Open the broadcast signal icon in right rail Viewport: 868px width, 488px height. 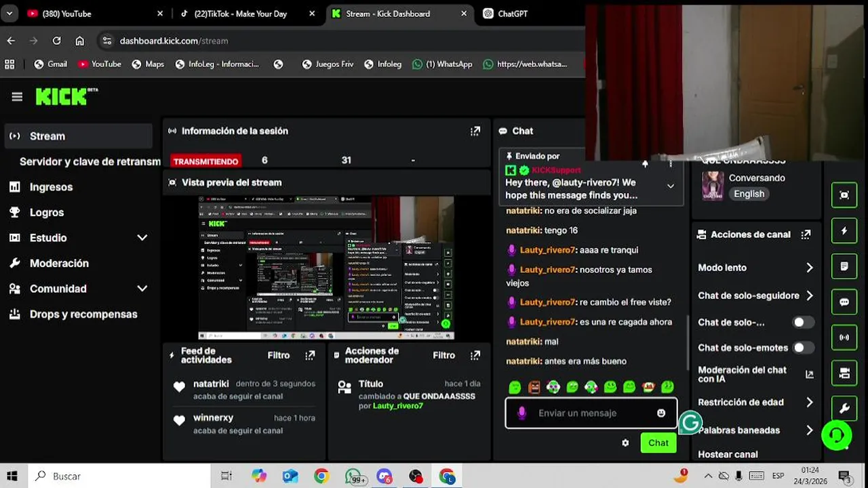844,338
